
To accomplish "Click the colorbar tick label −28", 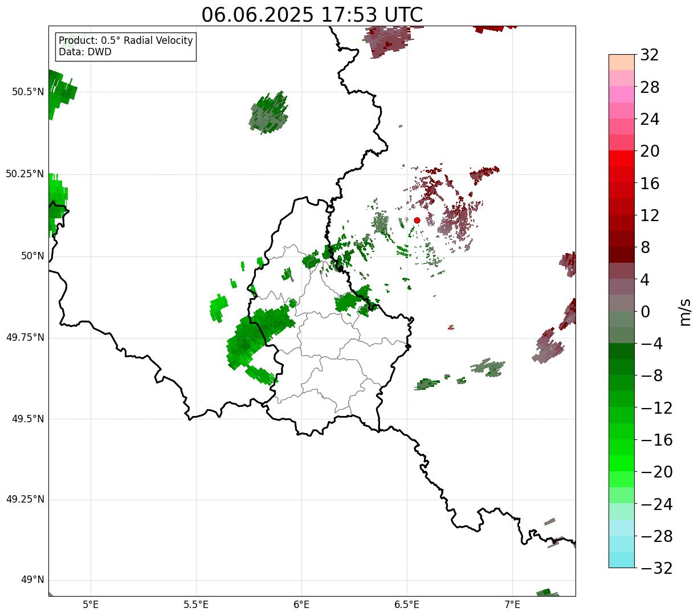I will click(x=656, y=536).
